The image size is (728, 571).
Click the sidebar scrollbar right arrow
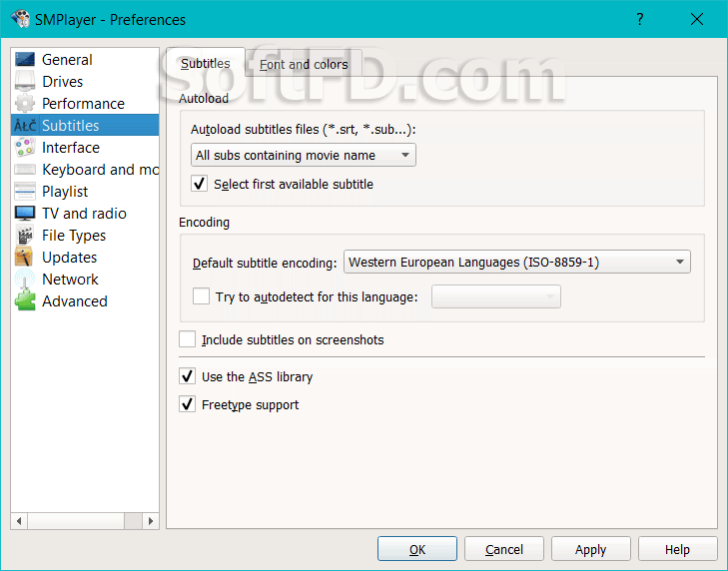tap(151, 521)
